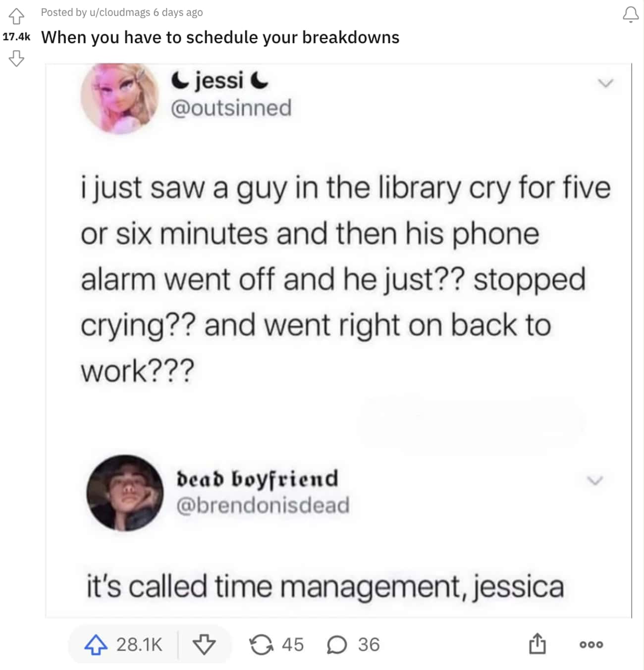
Task: Click the 28.1K vote count
Action: coord(139,645)
